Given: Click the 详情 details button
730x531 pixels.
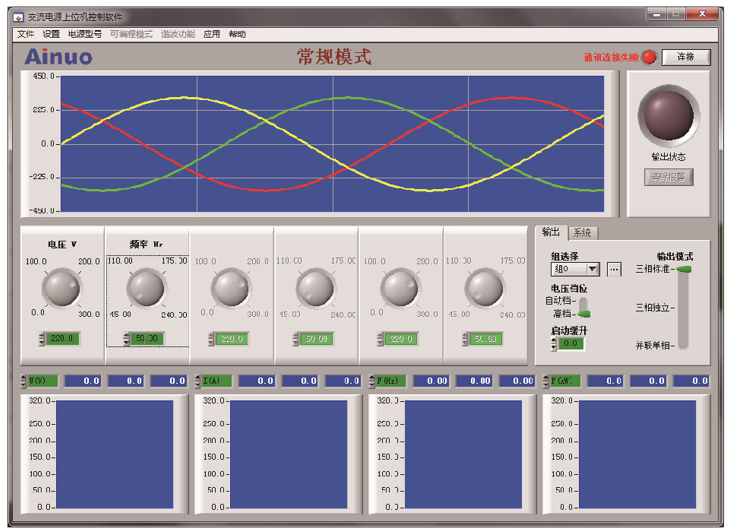Looking at the screenshot, I should click(x=686, y=57).
